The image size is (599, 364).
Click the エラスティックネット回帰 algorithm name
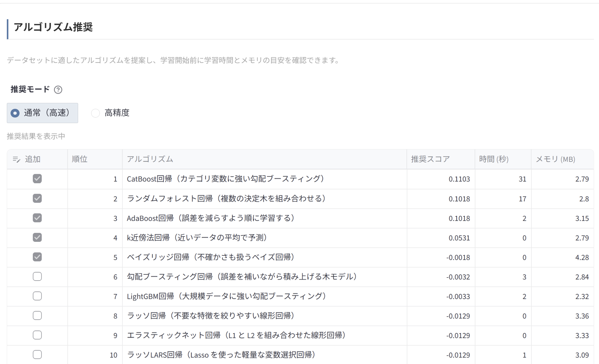237,335
